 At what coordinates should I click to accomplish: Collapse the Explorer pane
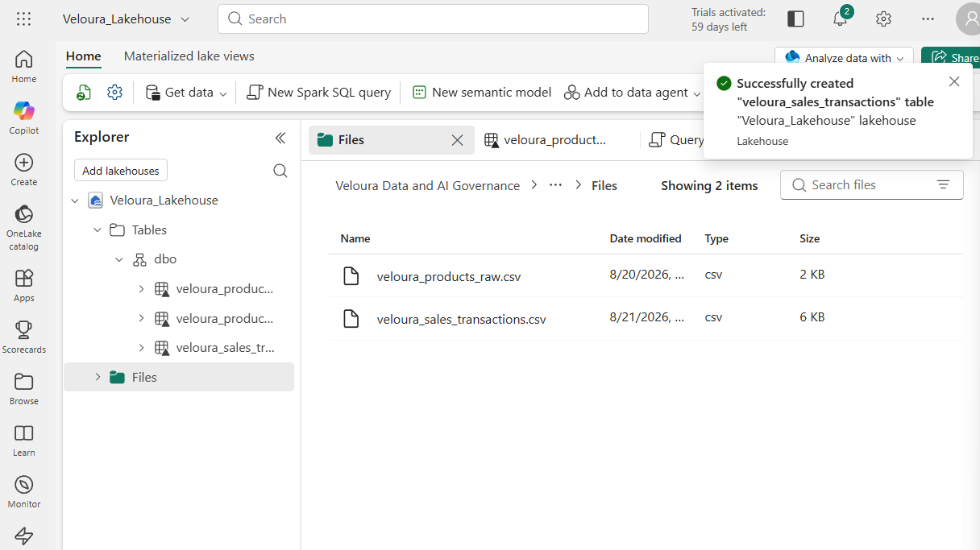coord(280,138)
